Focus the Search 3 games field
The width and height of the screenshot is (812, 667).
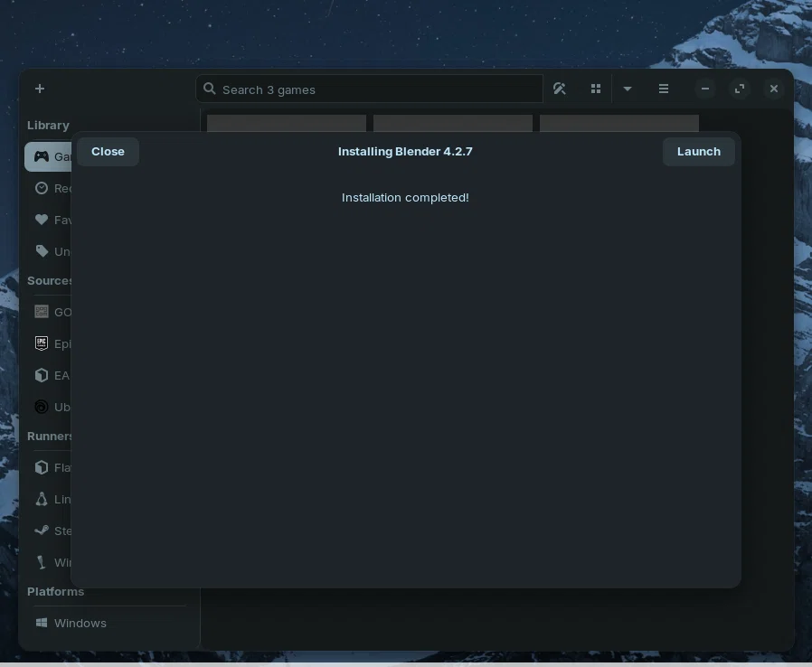coord(369,89)
